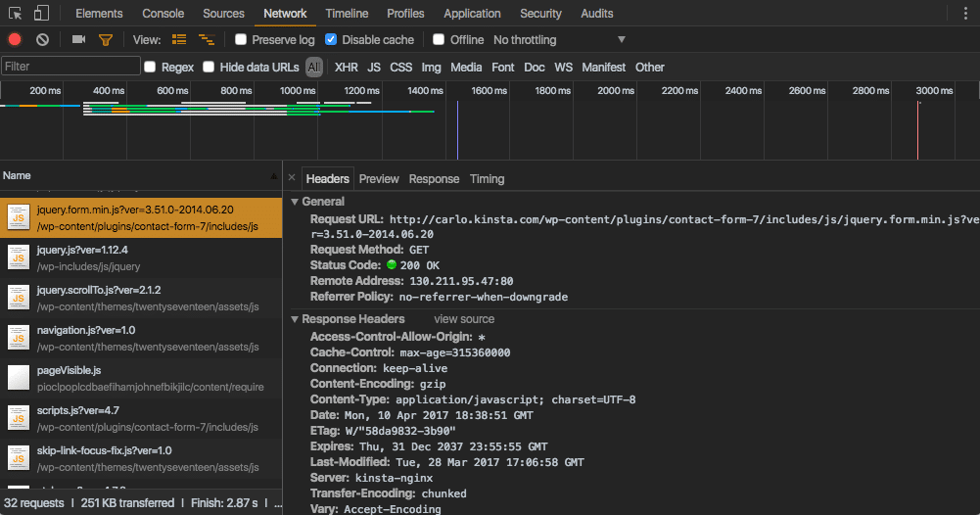Collapse the Response Headers section
The width and height of the screenshot is (980, 515).
(x=295, y=319)
